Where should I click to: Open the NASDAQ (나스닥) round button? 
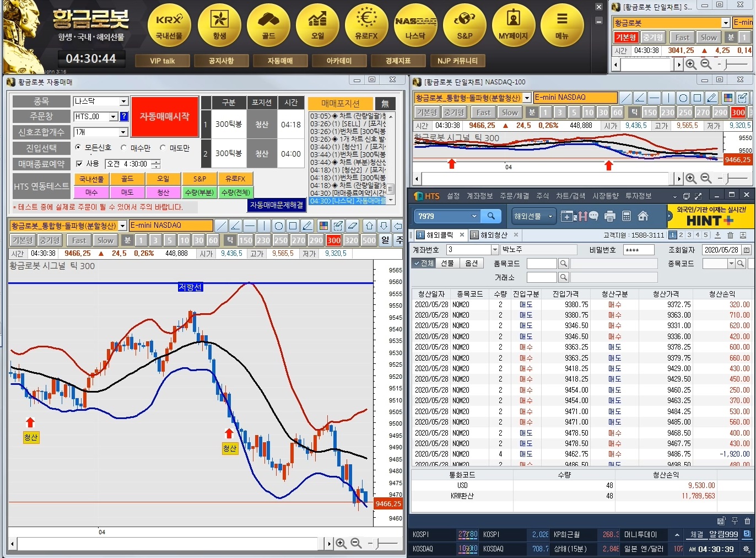pyautogui.click(x=415, y=25)
